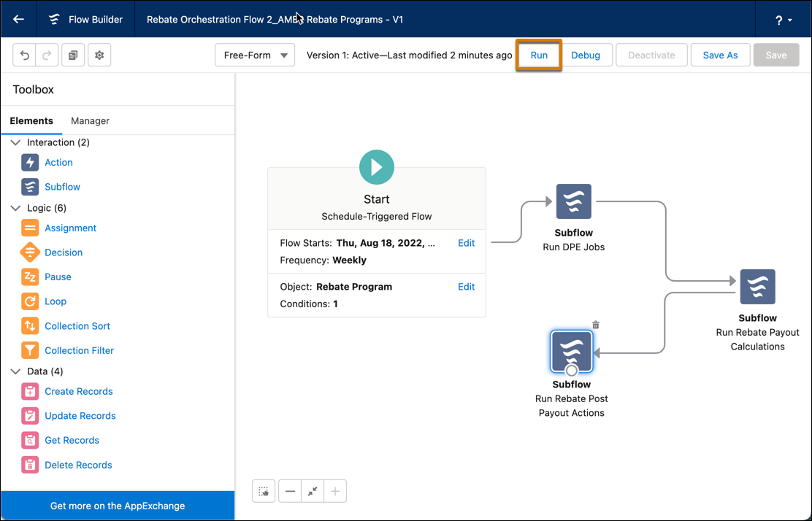Screen dimensions: 812x521
Task: Click Get more on the AppExchange
Action: coord(118,506)
